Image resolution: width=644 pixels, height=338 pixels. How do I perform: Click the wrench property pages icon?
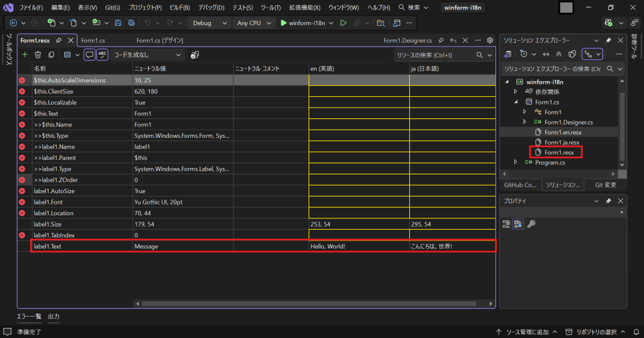[531, 224]
